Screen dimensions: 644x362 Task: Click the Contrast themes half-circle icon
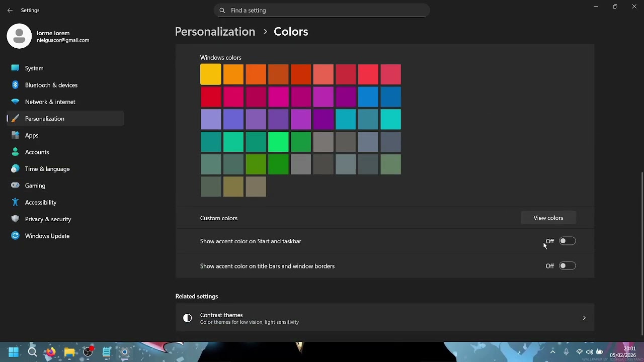(x=188, y=318)
